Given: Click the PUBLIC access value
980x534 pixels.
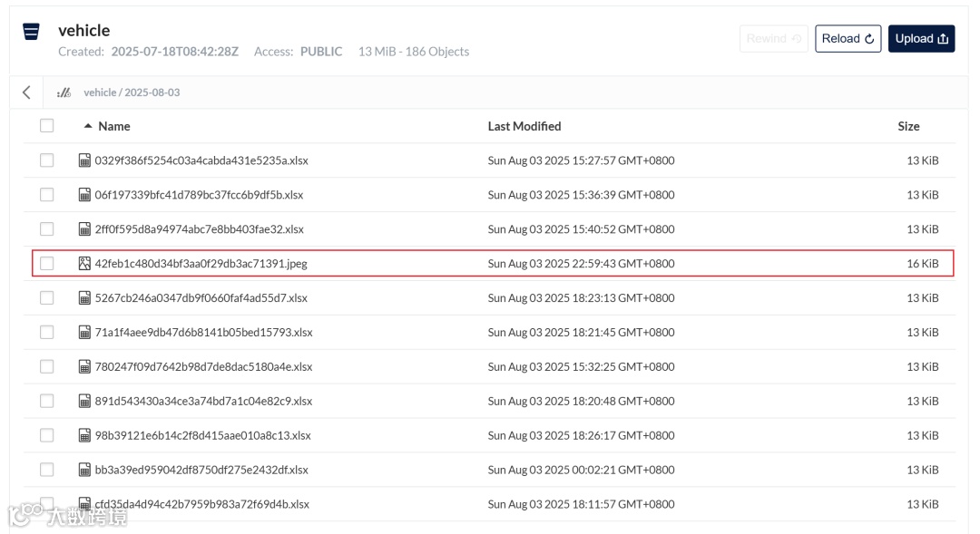Looking at the screenshot, I should coord(321,52).
